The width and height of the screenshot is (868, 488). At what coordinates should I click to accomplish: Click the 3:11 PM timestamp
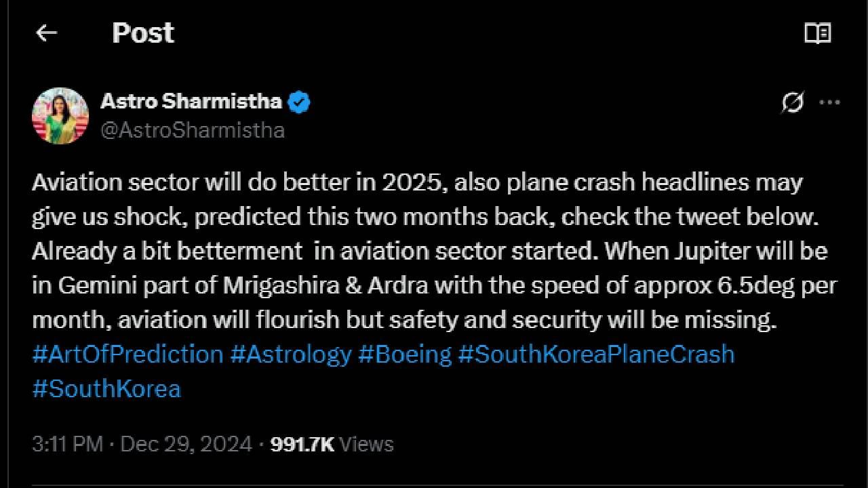tap(67, 444)
